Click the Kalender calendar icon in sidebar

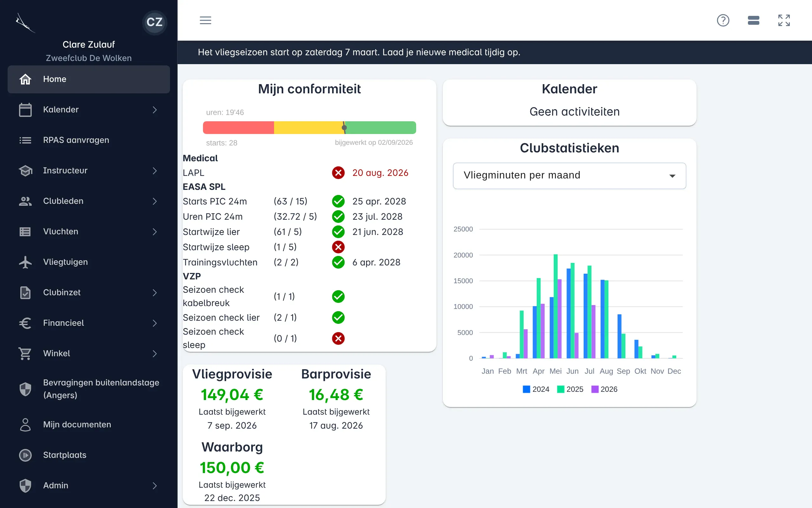25,110
